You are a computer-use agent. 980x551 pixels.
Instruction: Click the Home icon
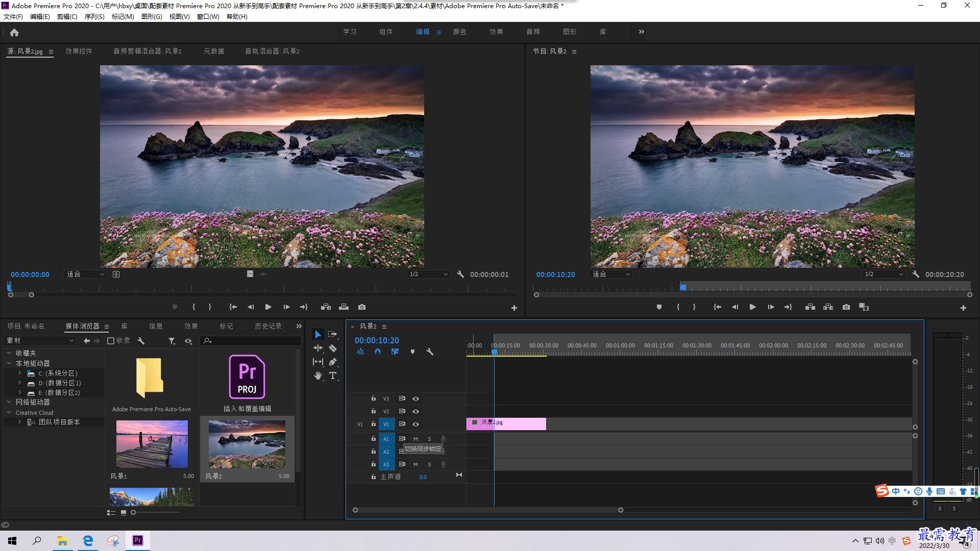[14, 32]
